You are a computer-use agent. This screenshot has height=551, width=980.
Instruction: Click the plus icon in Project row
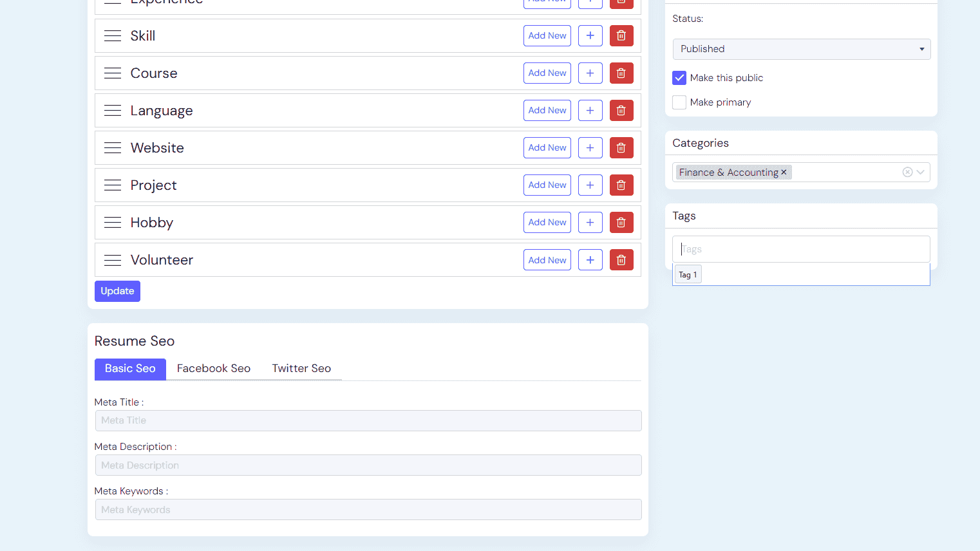click(x=590, y=185)
